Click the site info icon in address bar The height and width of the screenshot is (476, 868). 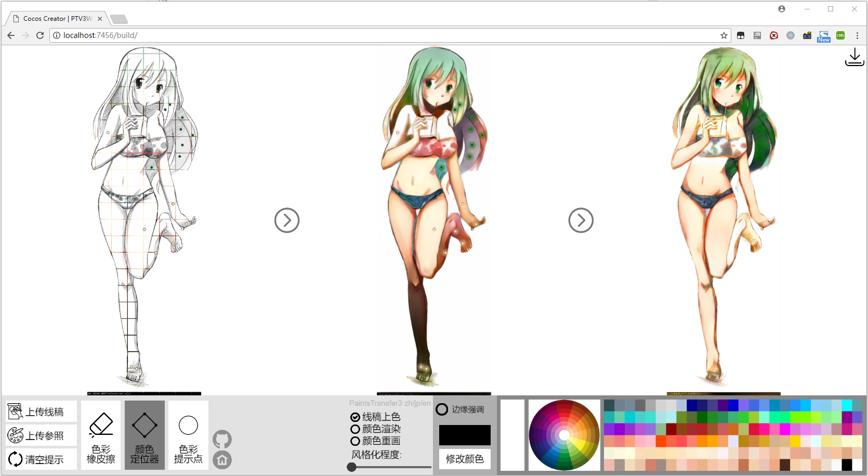tap(57, 35)
